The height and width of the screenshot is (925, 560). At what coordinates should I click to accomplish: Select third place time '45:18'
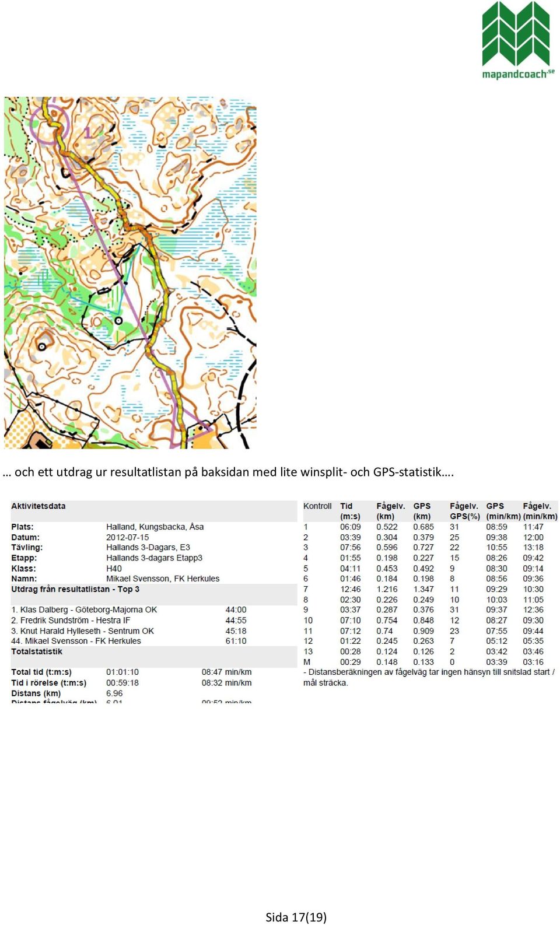[236, 630]
